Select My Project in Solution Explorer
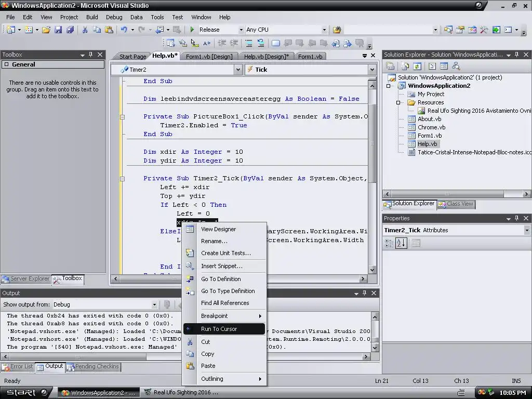The height and width of the screenshot is (399, 532). pyautogui.click(x=431, y=95)
